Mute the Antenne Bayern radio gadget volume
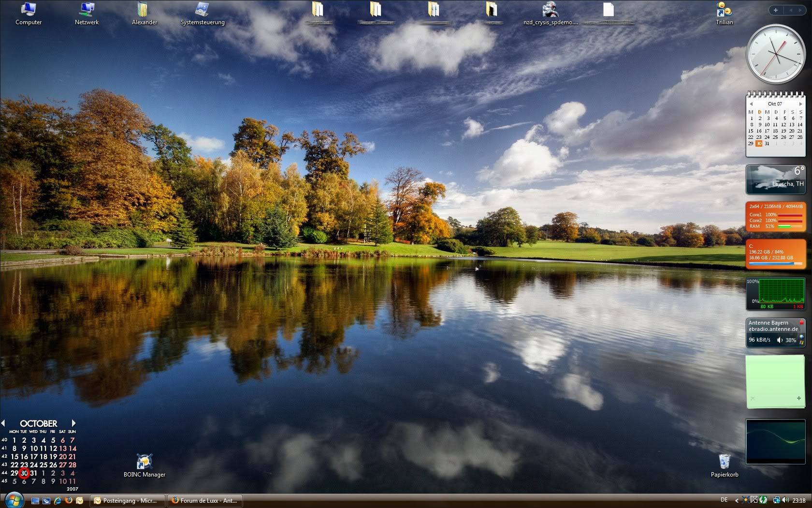This screenshot has height=508, width=812. [780, 340]
